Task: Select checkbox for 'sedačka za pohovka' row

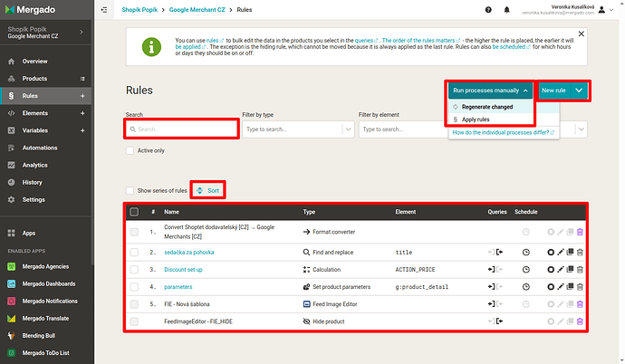Action: point(134,252)
